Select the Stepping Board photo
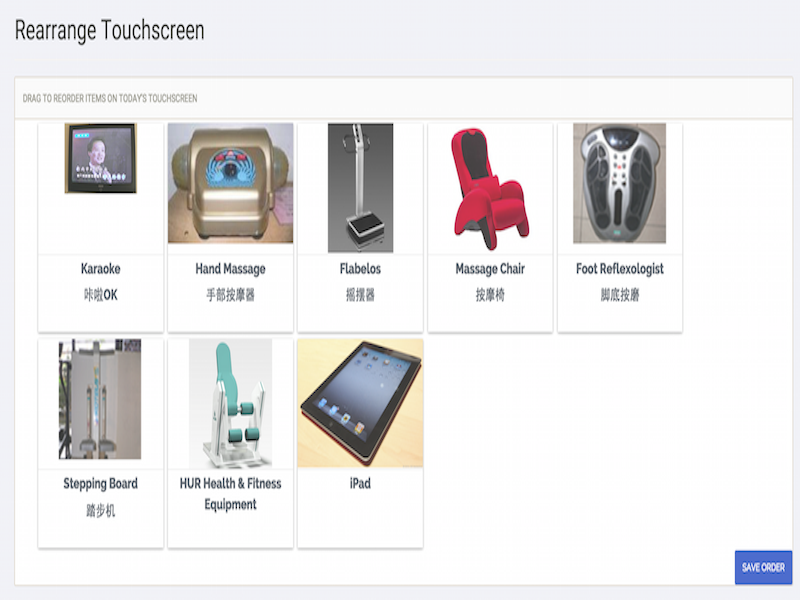Image resolution: width=800 pixels, height=600 pixels. click(x=100, y=399)
